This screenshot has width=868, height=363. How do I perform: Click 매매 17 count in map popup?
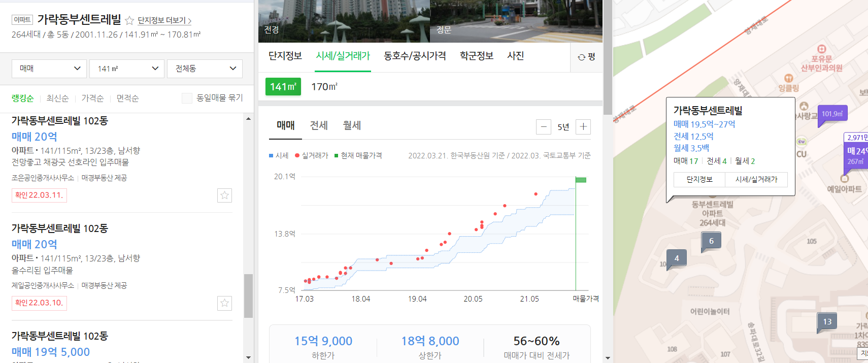pyautogui.click(x=686, y=161)
